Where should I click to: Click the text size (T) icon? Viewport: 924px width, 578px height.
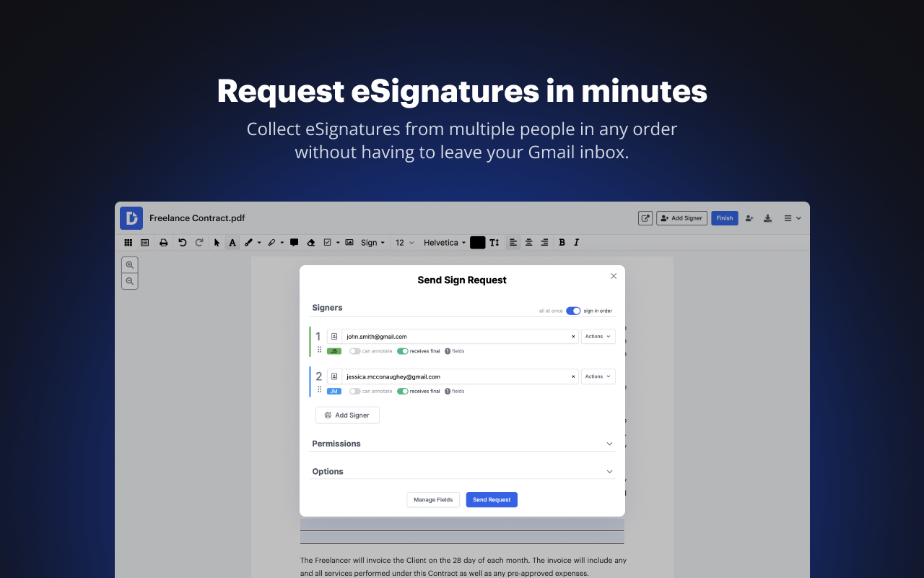point(494,243)
